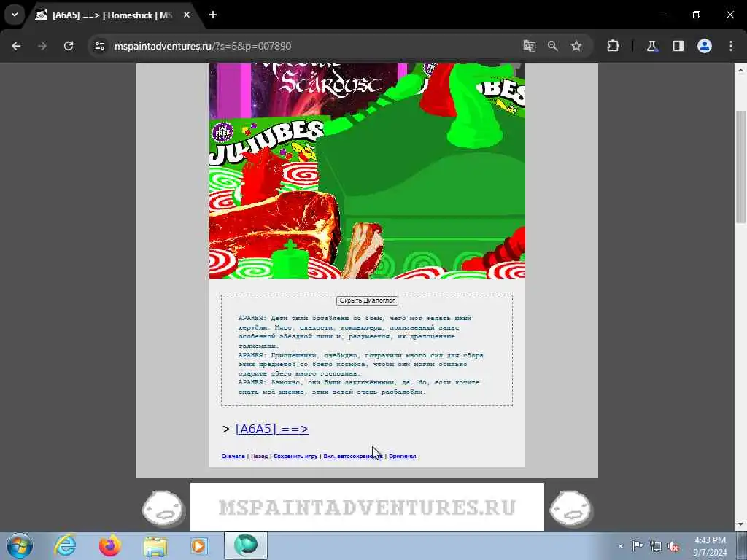Image resolution: width=747 pixels, height=560 pixels.
Task: Click the MSPAINTADVENTURES.RU banner
Action: tap(367, 507)
